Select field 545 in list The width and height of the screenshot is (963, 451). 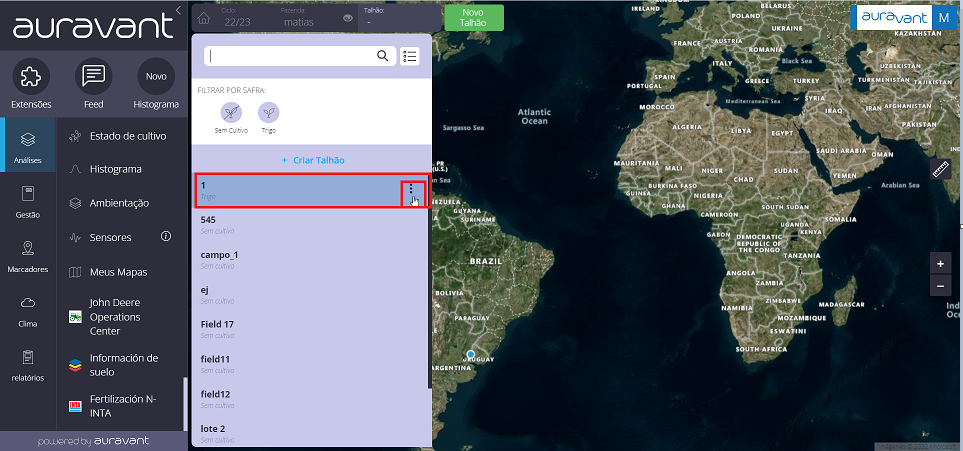click(x=310, y=225)
